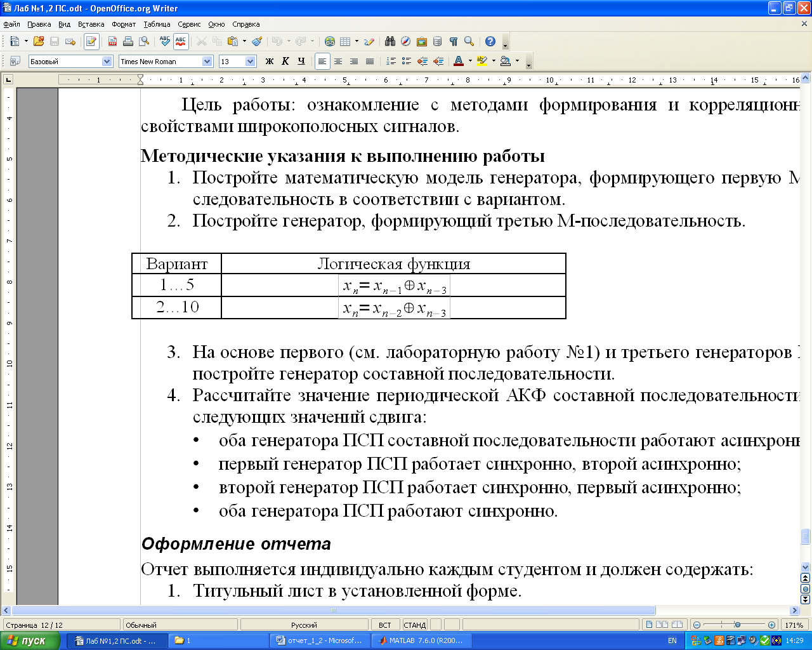The height and width of the screenshot is (650, 812).
Task: Open the Таблица menu
Action: (157, 24)
